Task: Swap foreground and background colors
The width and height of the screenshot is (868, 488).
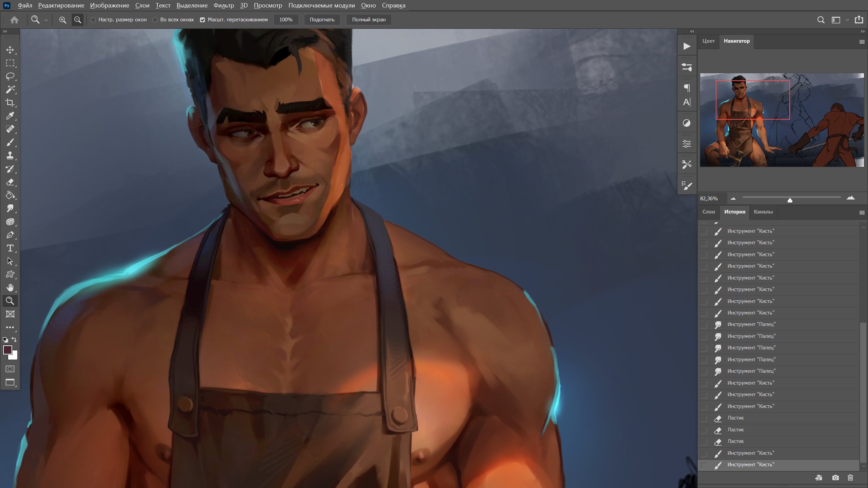Action: [x=14, y=339]
